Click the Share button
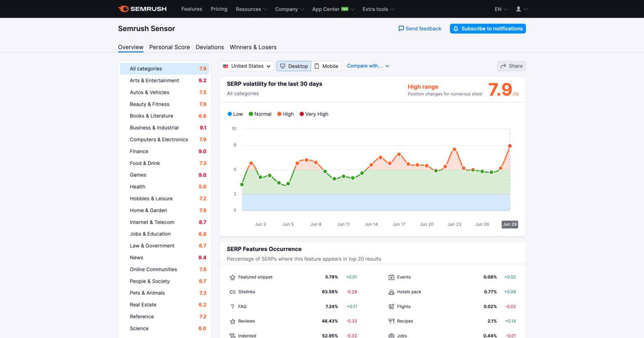The image size is (644, 338). point(512,66)
